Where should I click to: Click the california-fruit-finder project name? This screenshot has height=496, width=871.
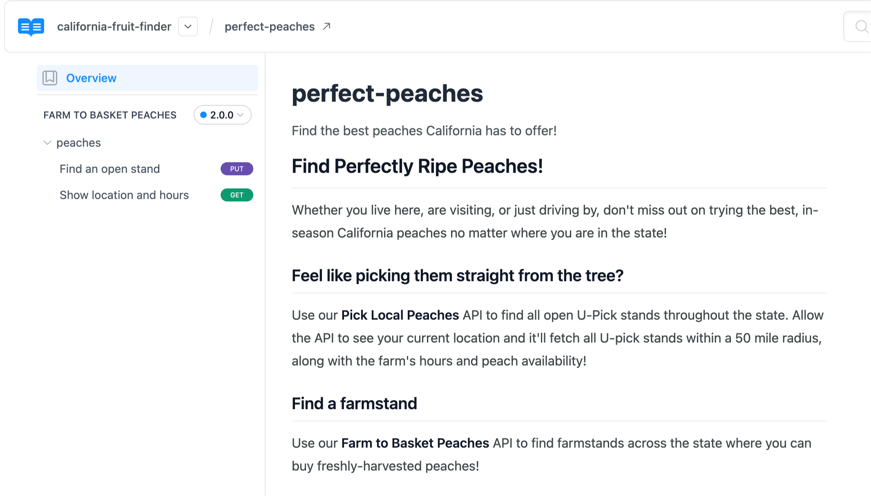pyautogui.click(x=114, y=27)
